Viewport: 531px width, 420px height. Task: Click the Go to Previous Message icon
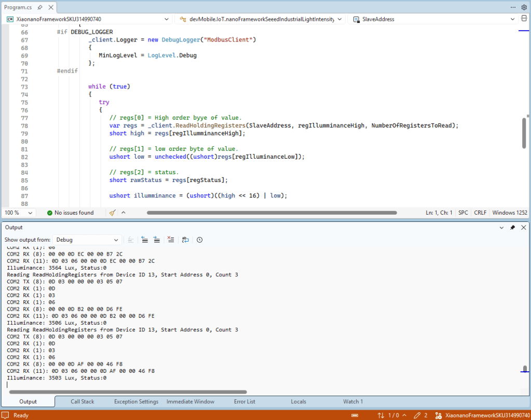point(144,240)
